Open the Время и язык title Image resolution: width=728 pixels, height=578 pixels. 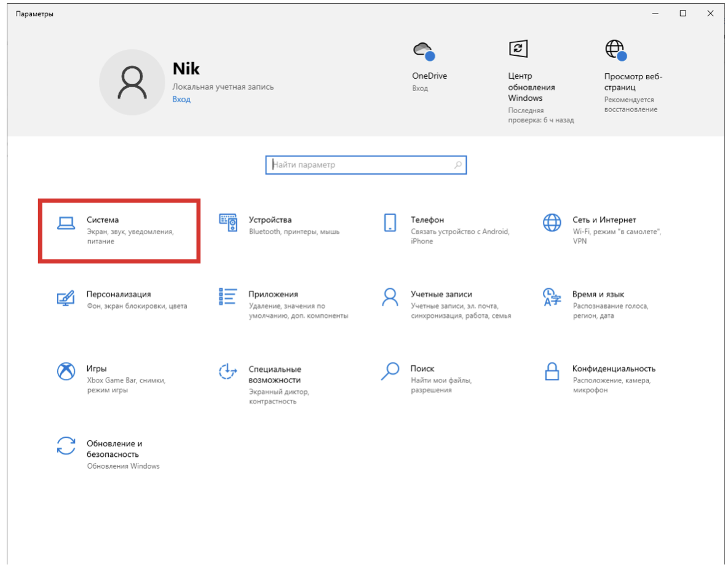(x=598, y=294)
